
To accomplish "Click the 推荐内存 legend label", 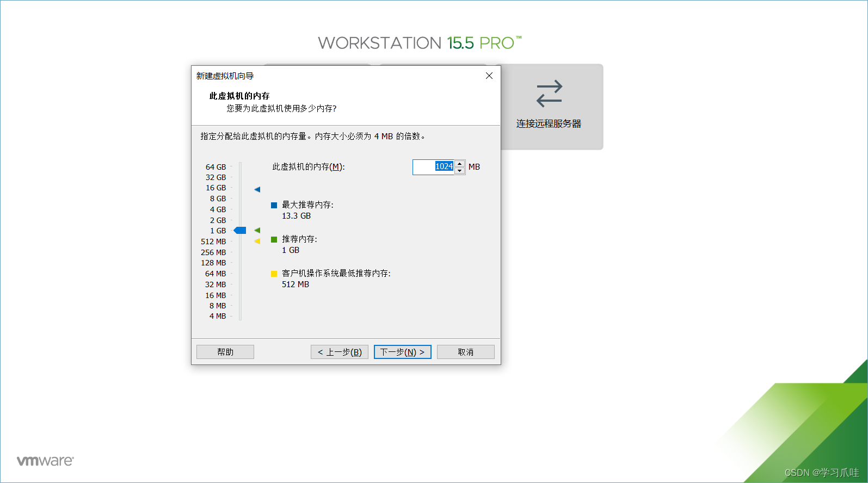I will 299,239.
